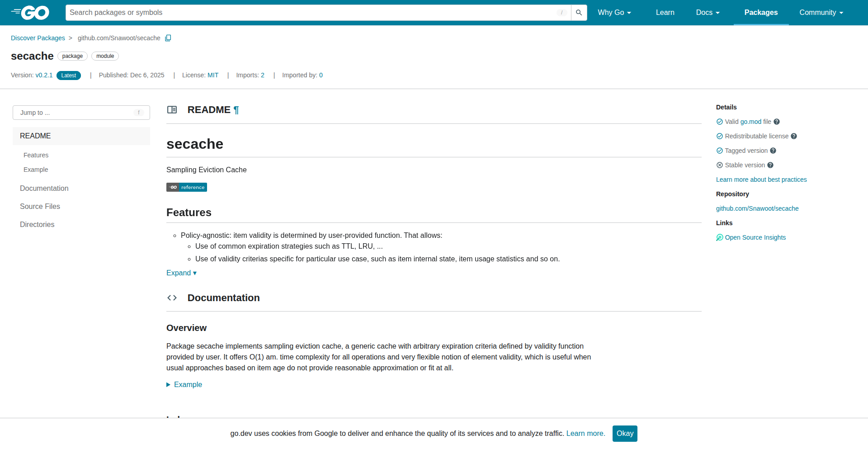Open the go.mod file link
The image size is (868, 449).
tap(750, 122)
